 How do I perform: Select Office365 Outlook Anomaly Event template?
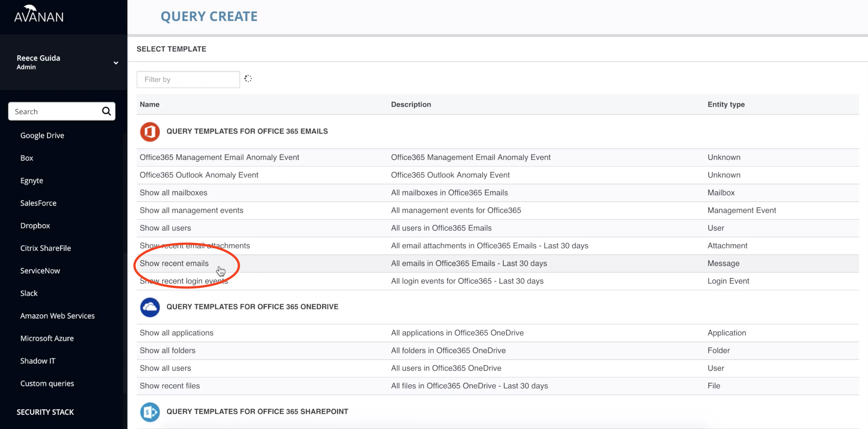pos(199,175)
